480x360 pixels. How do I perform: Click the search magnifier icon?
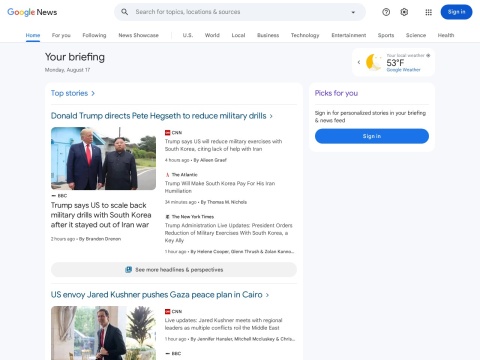tap(124, 12)
